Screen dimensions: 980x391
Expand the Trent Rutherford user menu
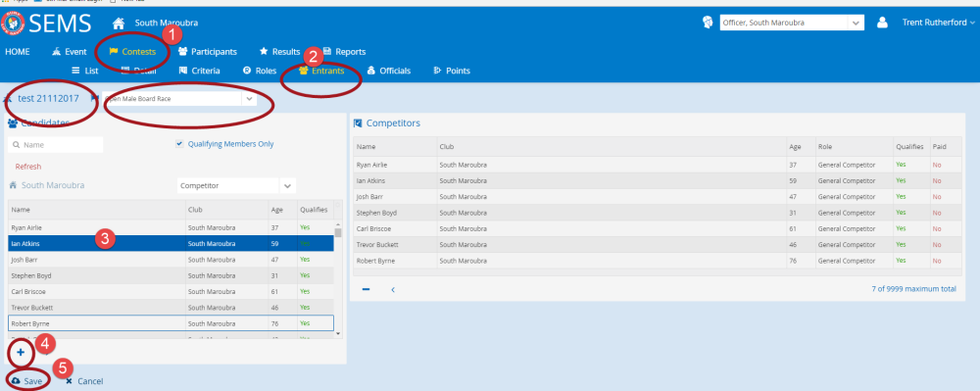(938, 23)
